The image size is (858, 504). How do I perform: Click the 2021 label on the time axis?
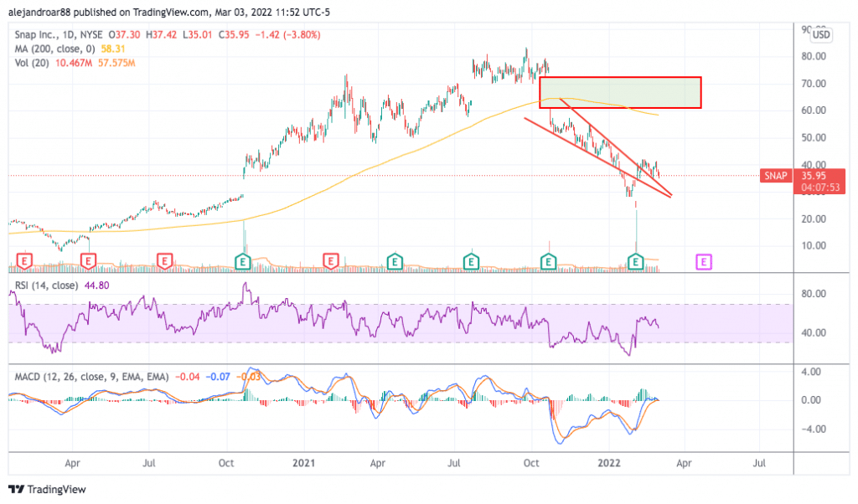coord(303,463)
